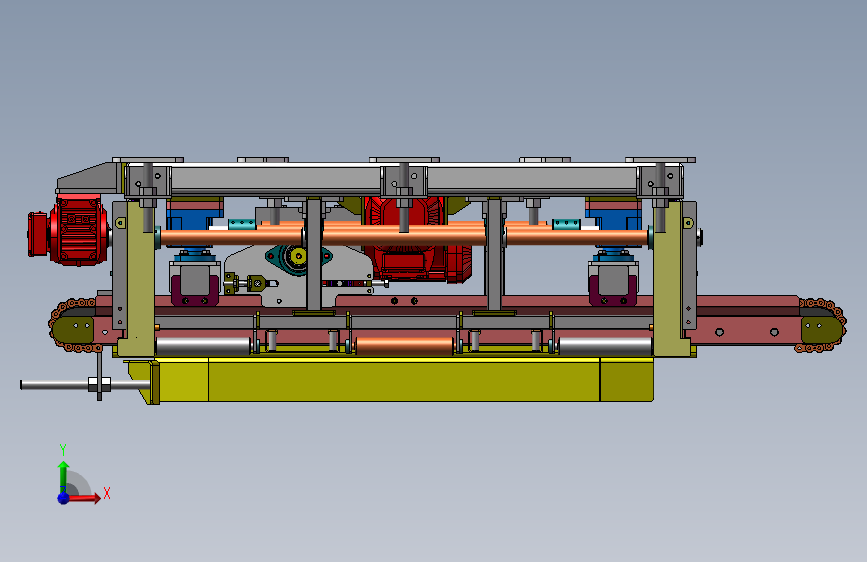This screenshot has height=562, width=867.
Task: Select the top gray horizontal beam
Action: coord(404,179)
